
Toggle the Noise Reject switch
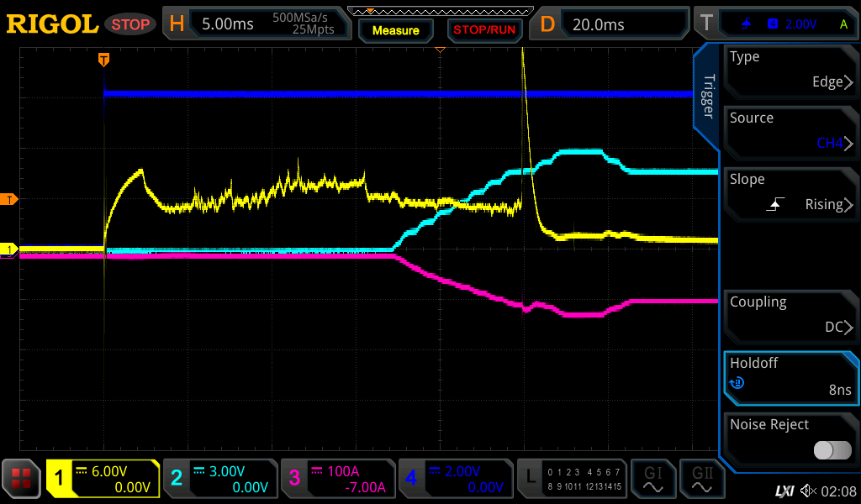832,450
